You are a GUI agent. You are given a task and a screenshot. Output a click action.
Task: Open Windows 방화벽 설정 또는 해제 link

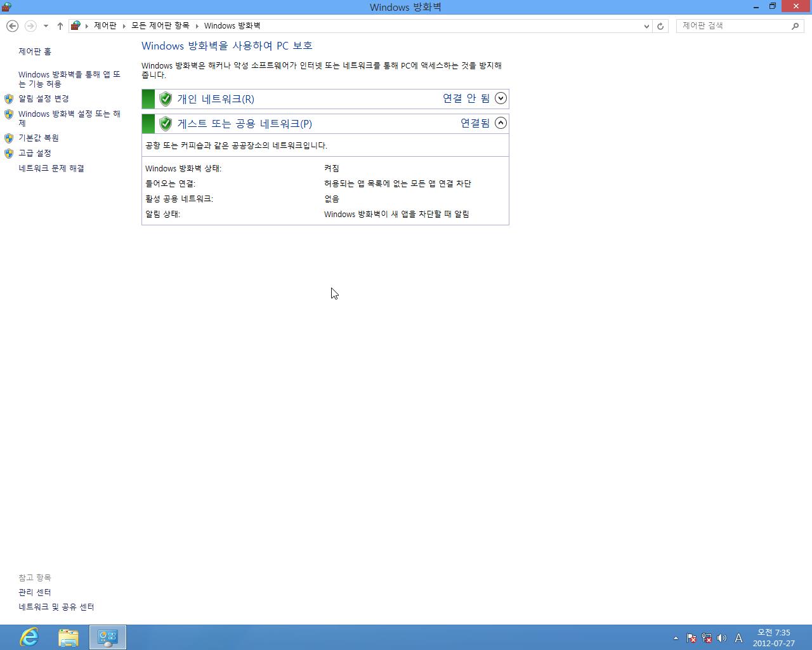click(69, 118)
